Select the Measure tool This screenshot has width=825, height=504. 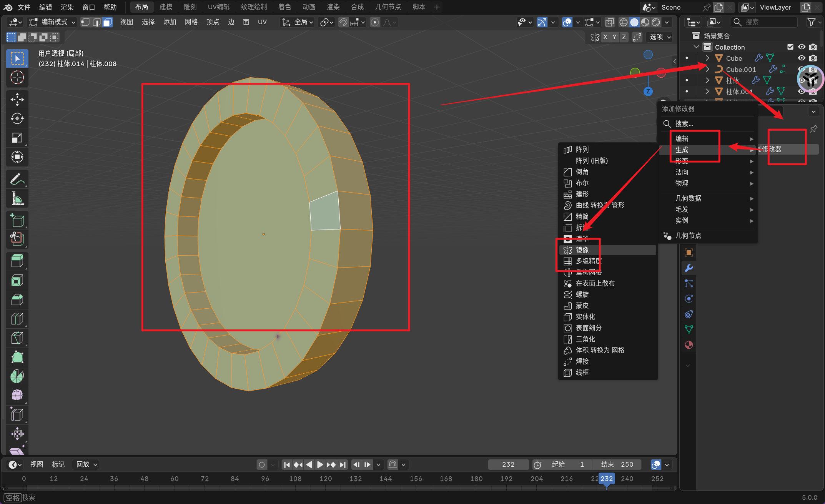point(17,198)
